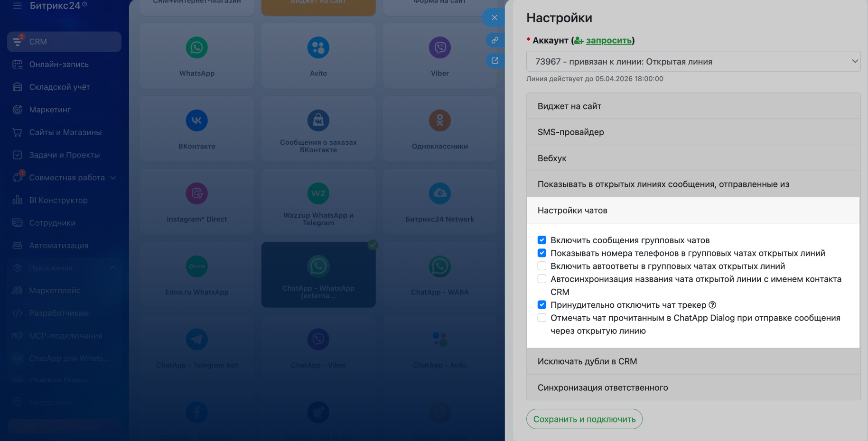Select the Viber connector icon
868x441 pixels.
439,48
